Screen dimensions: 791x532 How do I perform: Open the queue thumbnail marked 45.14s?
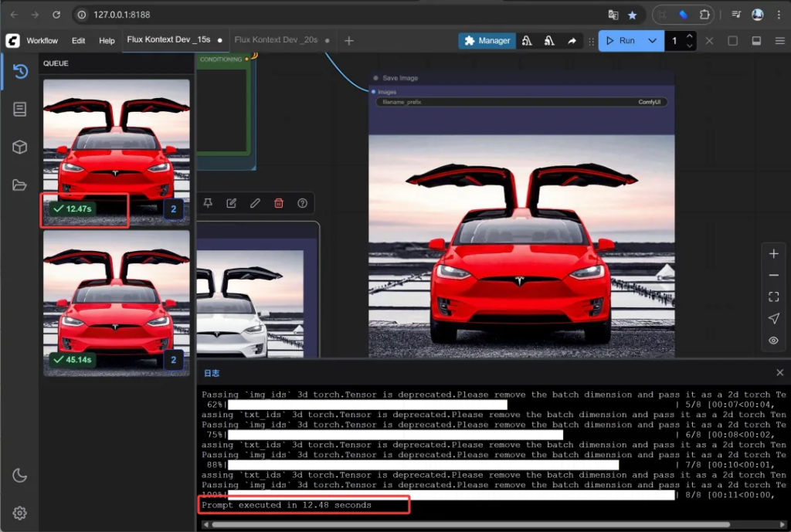point(117,303)
